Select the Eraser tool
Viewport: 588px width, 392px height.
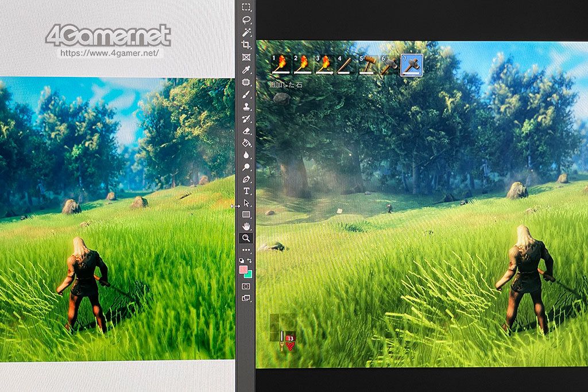pyautogui.click(x=246, y=131)
